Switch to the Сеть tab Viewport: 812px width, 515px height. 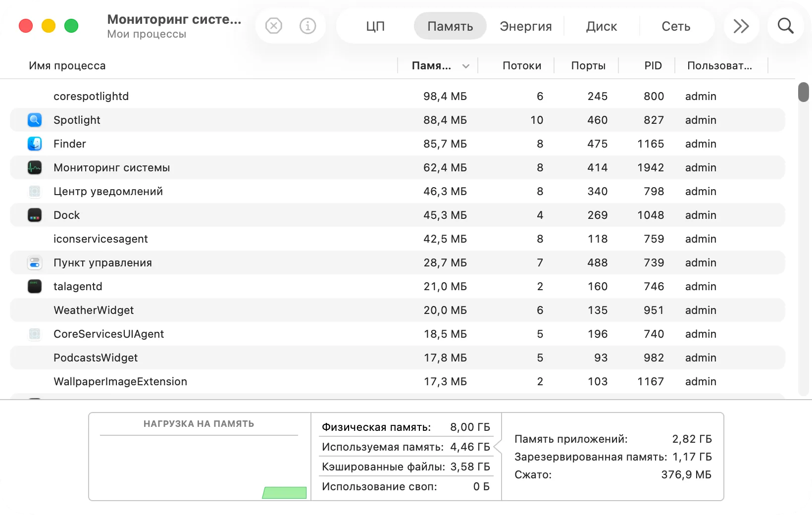tap(676, 26)
